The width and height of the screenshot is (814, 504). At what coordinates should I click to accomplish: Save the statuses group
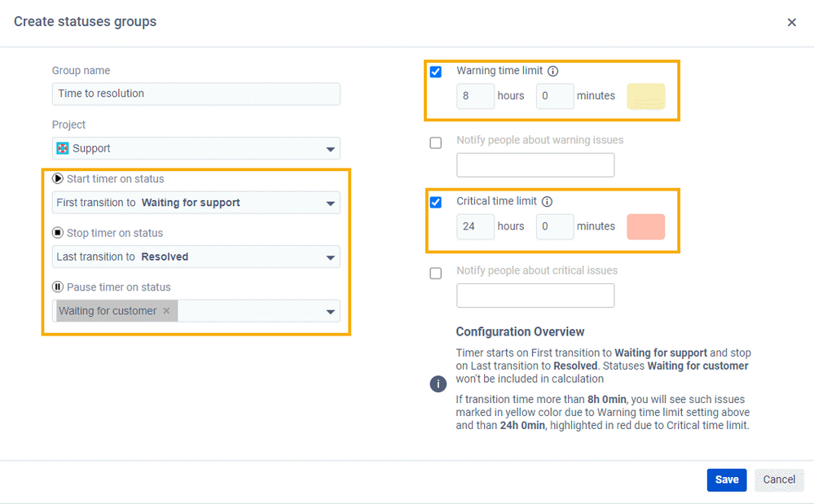point(726,480)
